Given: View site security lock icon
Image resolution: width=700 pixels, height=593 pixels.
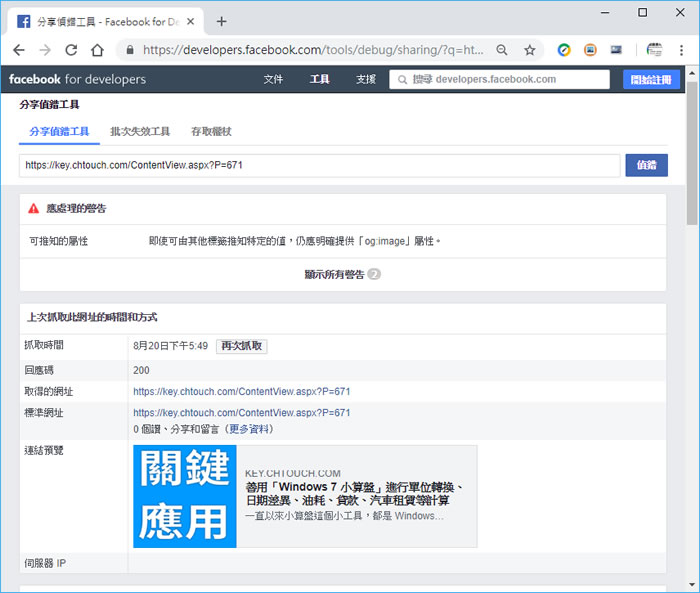Looking at the screenshot, I should tap(129, 50).
